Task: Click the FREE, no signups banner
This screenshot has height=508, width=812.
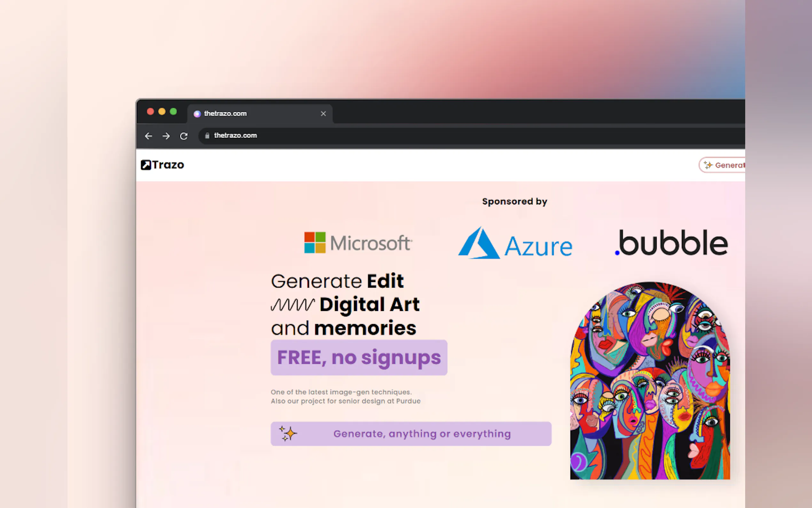Action: point(359,357)
